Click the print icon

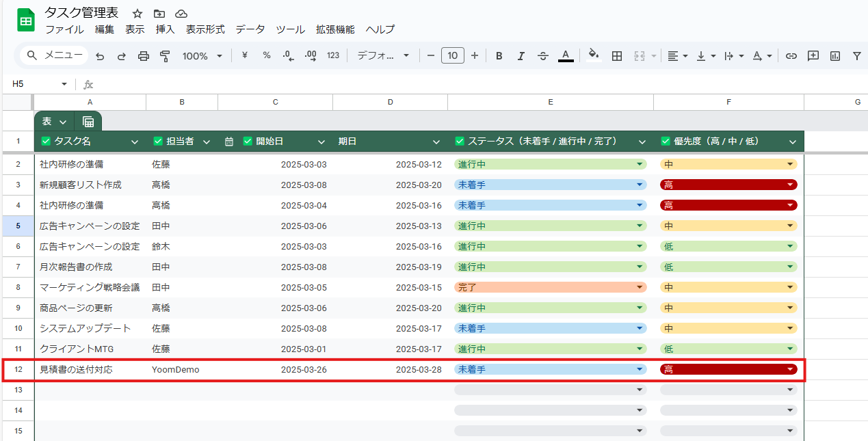click(143, 56)
